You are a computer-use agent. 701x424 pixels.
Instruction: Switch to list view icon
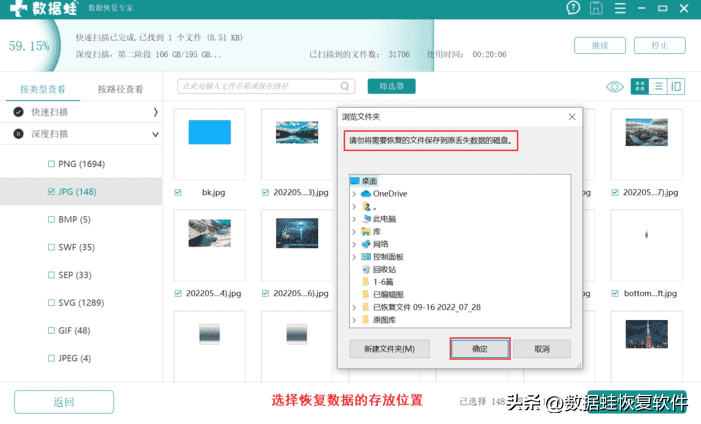click(658, 86)
